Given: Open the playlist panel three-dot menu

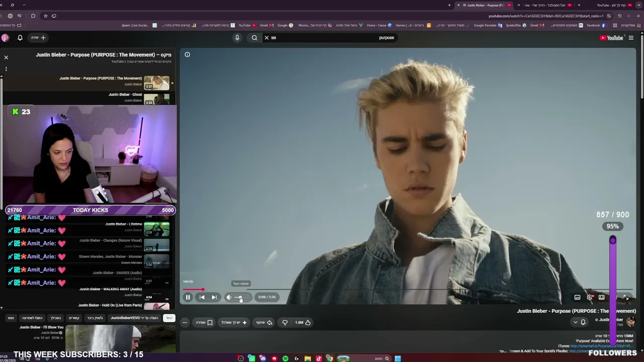Looking at the screenshot, I should [6, 69].
